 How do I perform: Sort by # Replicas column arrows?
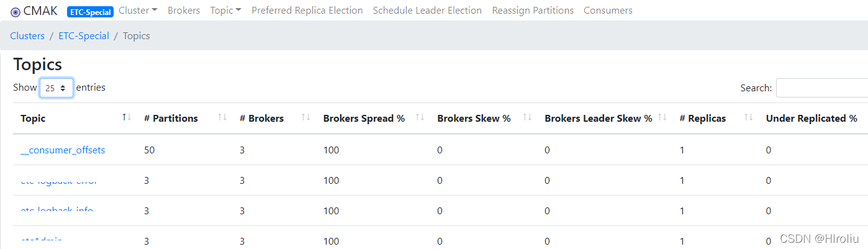(748, 118)
